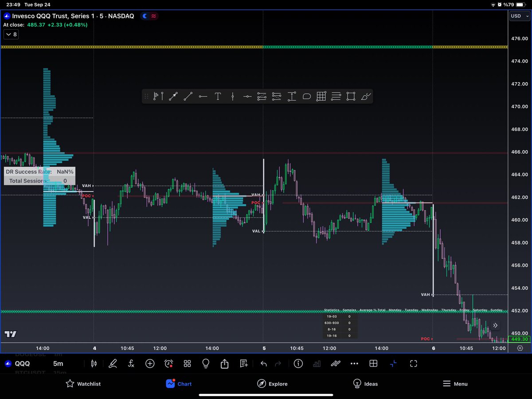
Task: Tap the share chart icon
Action: pos(224,363)
